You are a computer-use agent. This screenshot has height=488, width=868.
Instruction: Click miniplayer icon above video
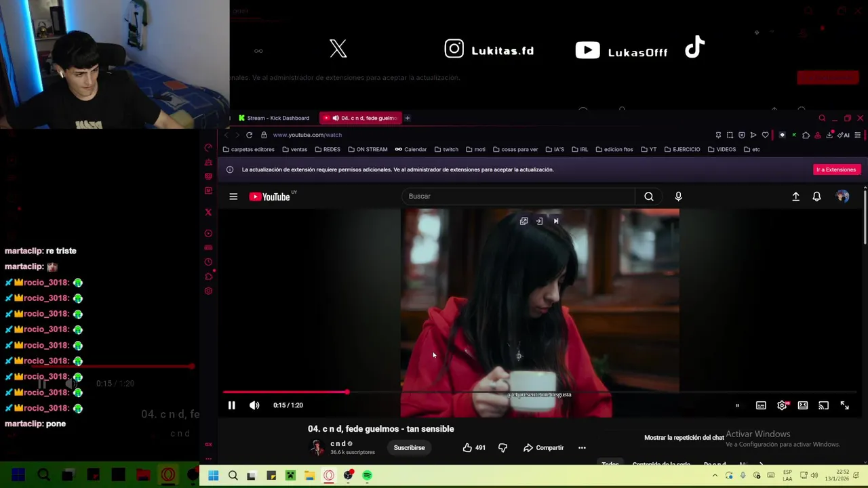(x=524, y=221)
